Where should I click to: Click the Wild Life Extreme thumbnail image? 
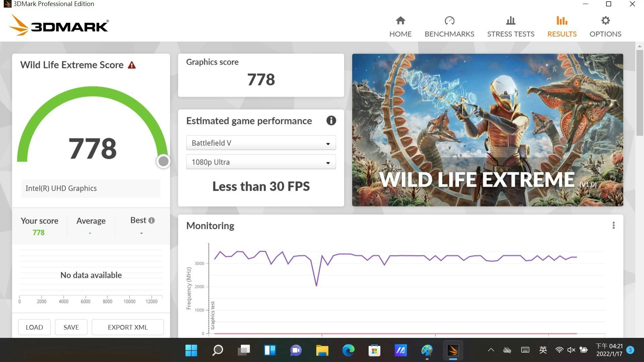coord(487,130)
